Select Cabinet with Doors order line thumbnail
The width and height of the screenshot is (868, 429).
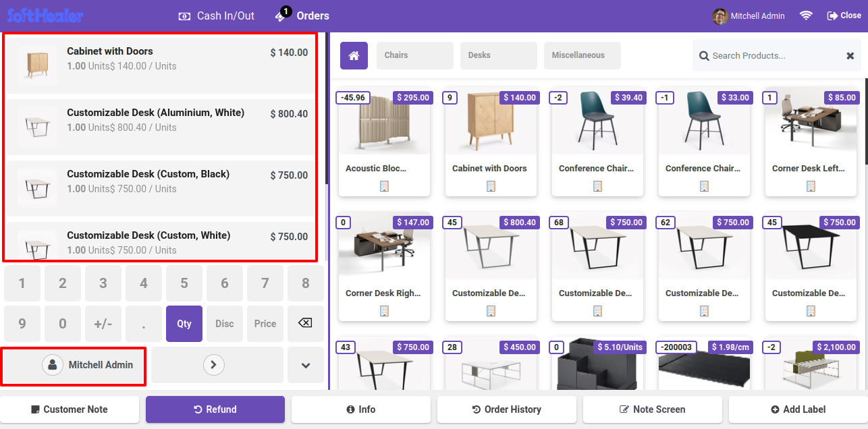click(x=37, y=64)
